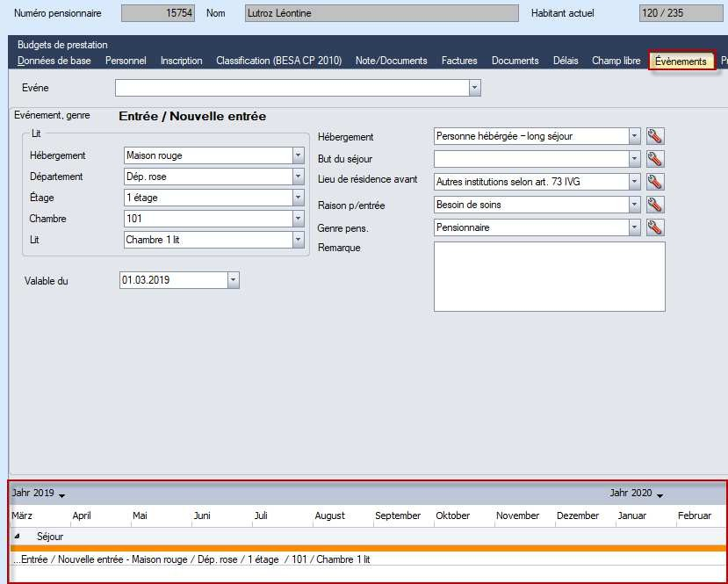
Task: Open the Personne hébérgée long séjour dropdown
Action: [x=634, y=136]
